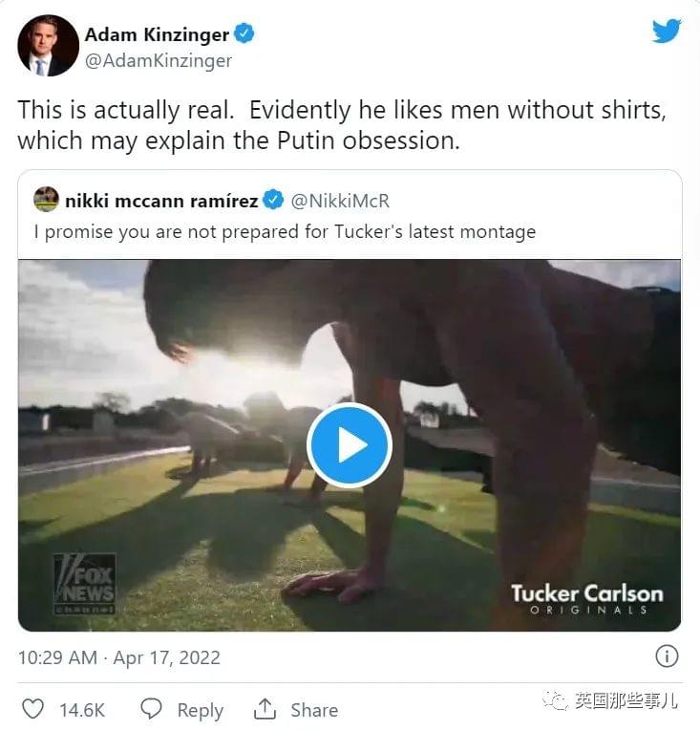The width and height of the screenshot is (700, 731).
Task: Like the tweet with heart icon
Action: coord(33,709)
